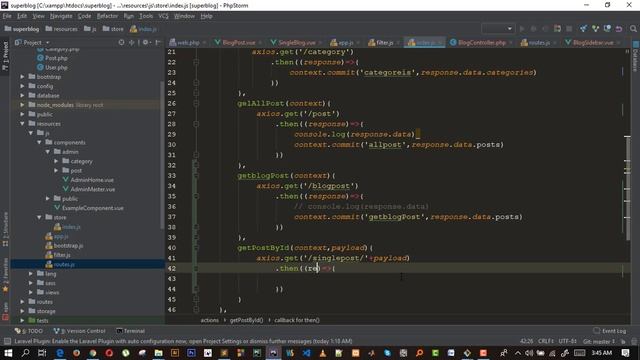Switch to the web.php editor tab
The image size is (640, 360).
point(188,42)
